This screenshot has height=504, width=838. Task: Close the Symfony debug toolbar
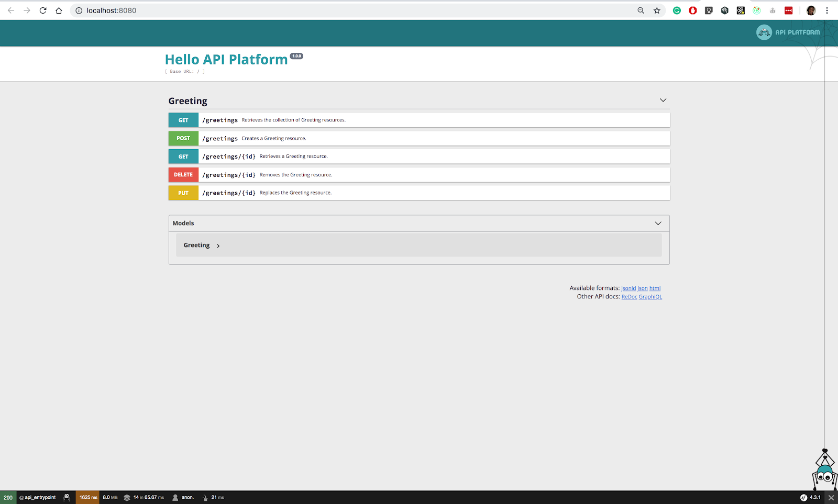pyautogui.click(x=831, y=498)
